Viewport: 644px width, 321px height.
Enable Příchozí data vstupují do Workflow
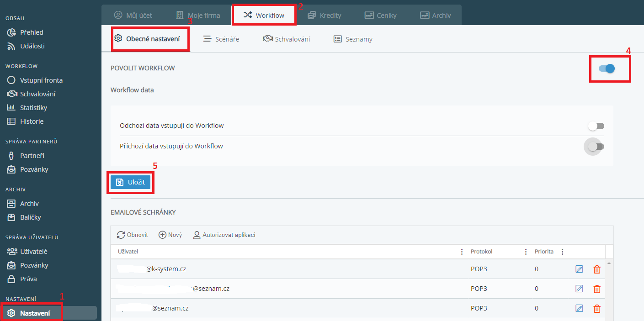click(x=596, y=147)
